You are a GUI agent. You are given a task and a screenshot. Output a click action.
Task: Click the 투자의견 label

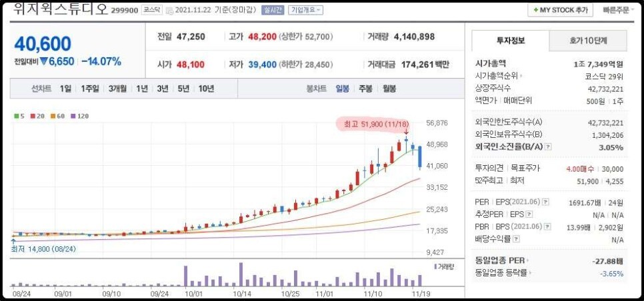click(x=490, y=168)
